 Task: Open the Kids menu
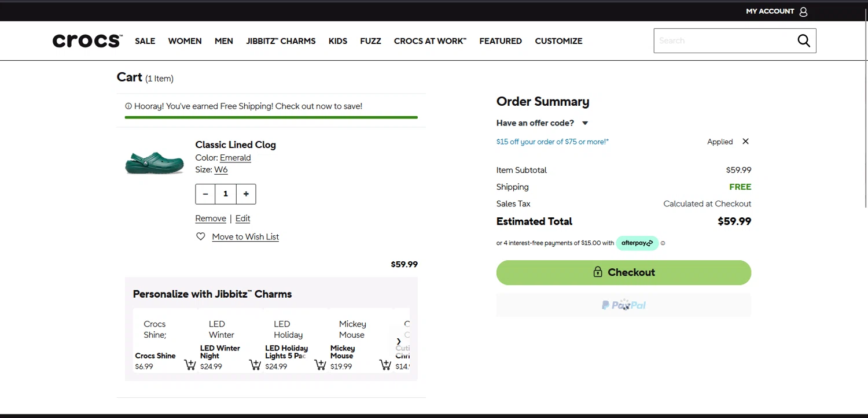tap(338, 41)
